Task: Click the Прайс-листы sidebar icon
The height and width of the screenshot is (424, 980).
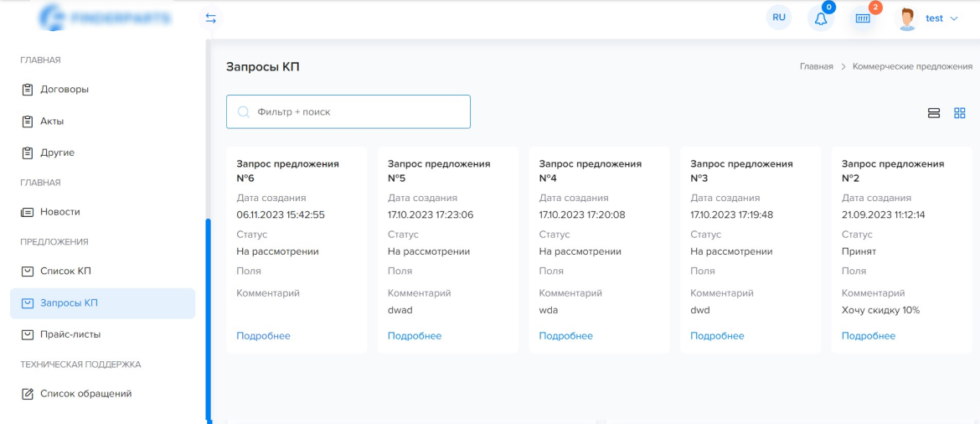Action: click(x=27, y=334)
